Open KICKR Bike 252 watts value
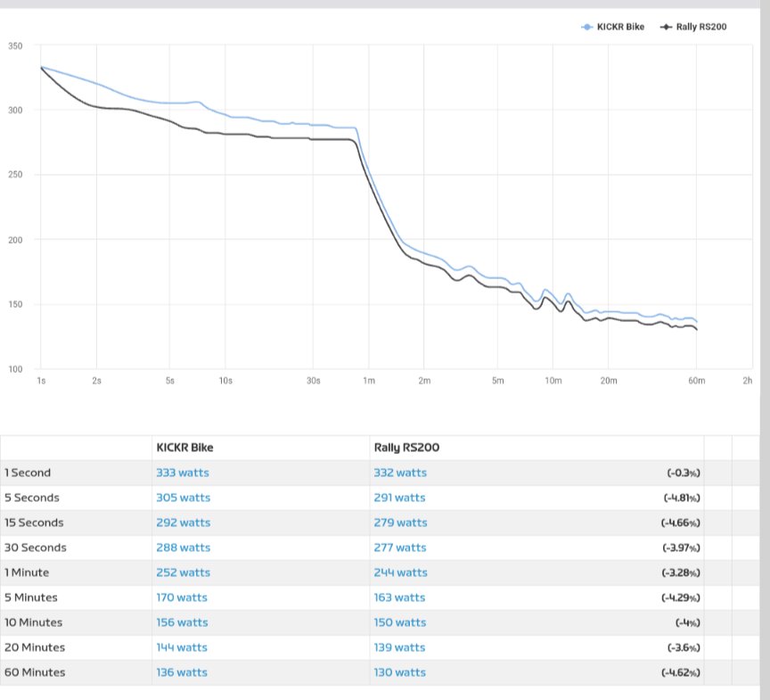The width and height of the screenshot is (770, 700). click(184, 572)
